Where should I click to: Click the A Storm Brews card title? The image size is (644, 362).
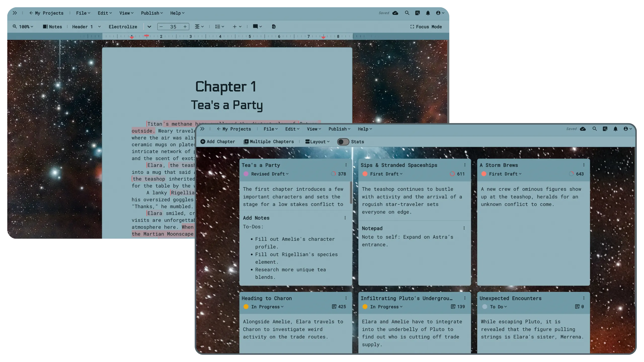coord(499,165)
